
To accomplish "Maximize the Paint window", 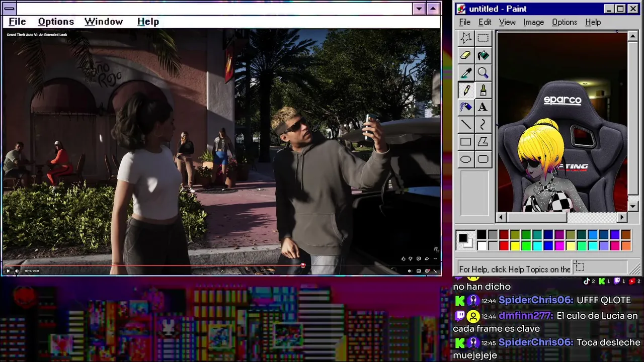I will 621,9.
